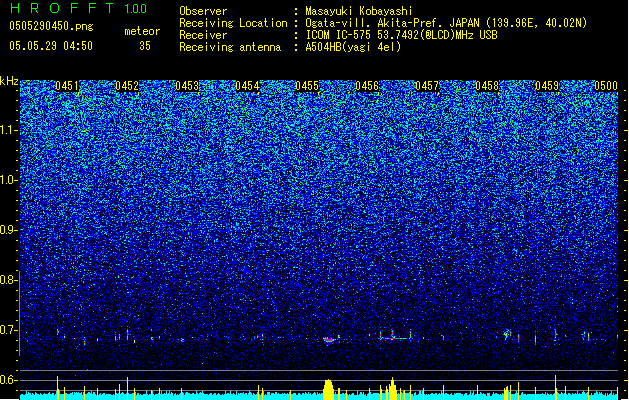Click observer name Masayuki Kobayashi
This screenshot has height=400, width=629.
click(359, 11)
